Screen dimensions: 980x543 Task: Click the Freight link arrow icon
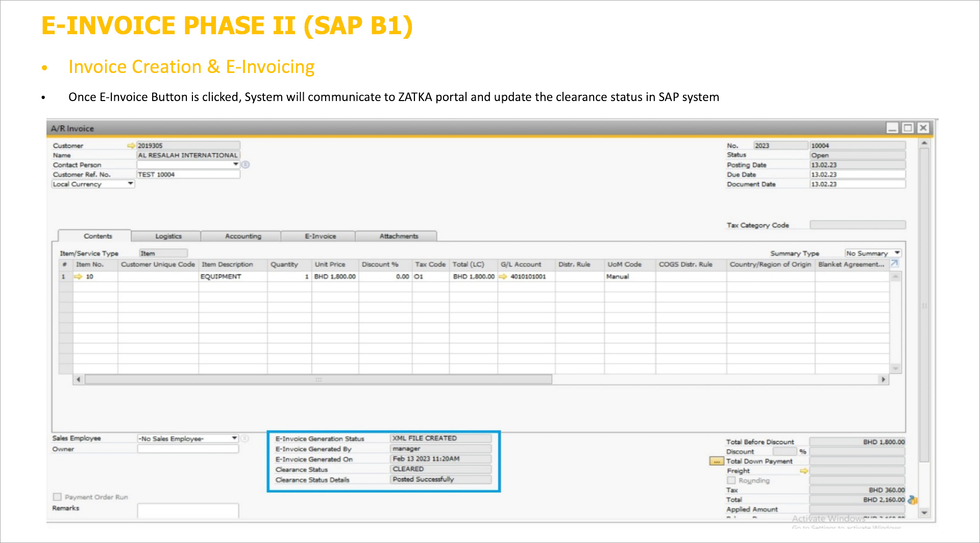[804, 471]
